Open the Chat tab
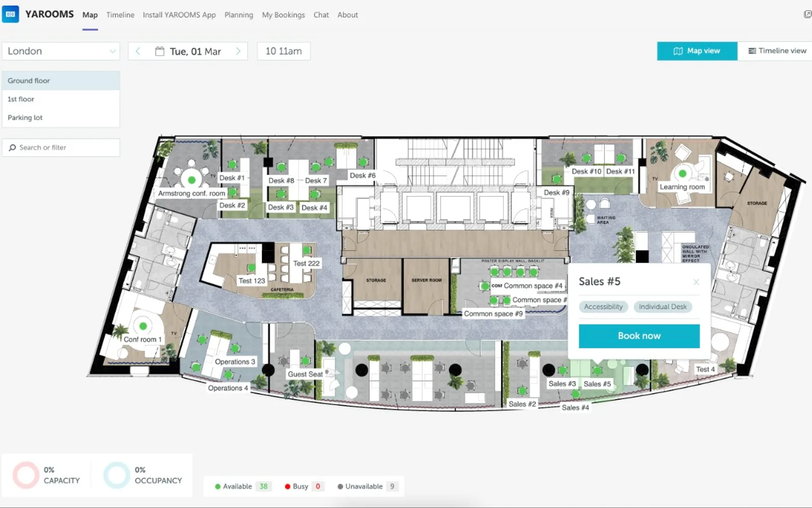 coord(321,15)
